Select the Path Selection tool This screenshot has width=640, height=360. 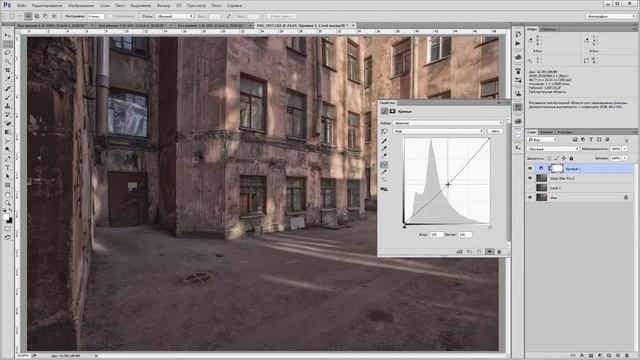click(x=8, y=176)
